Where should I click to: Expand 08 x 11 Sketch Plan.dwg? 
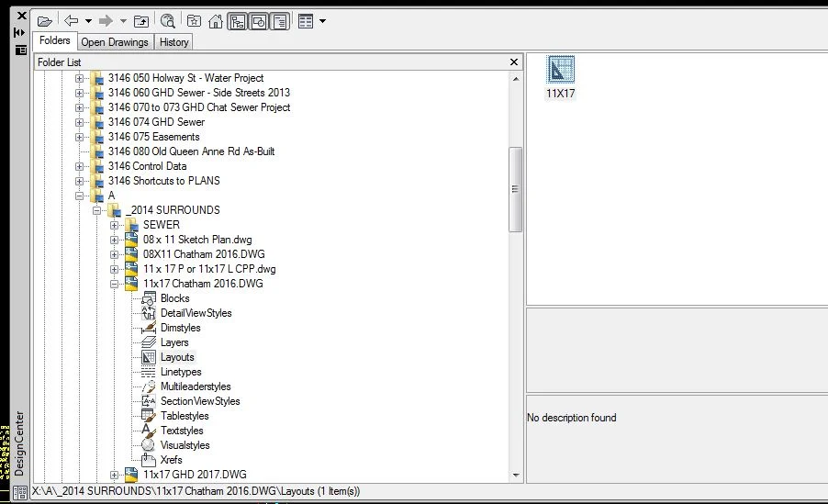[x=114, y=240]
